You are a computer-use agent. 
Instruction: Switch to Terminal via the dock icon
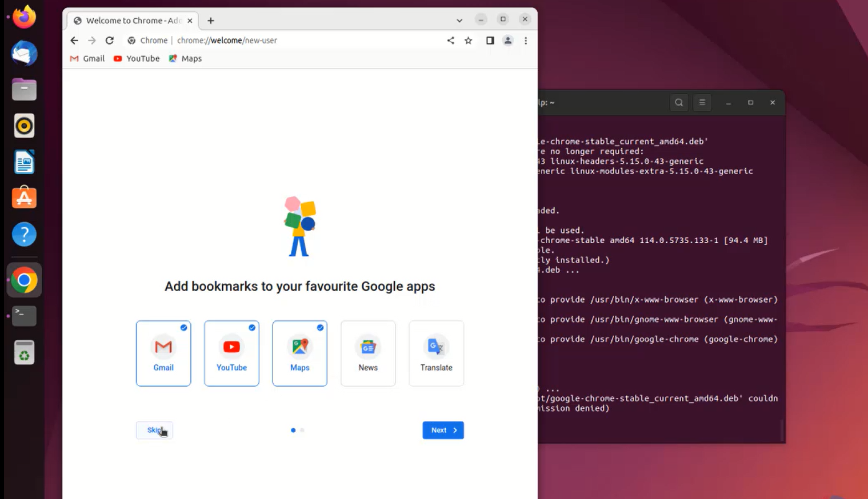pos(24,316)
